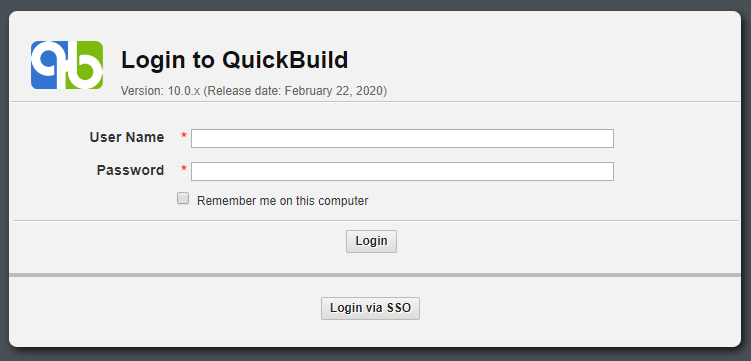This screenshot has width=751, height=361.
Task: Focus the Password input field
Action: tap(402, 171)
